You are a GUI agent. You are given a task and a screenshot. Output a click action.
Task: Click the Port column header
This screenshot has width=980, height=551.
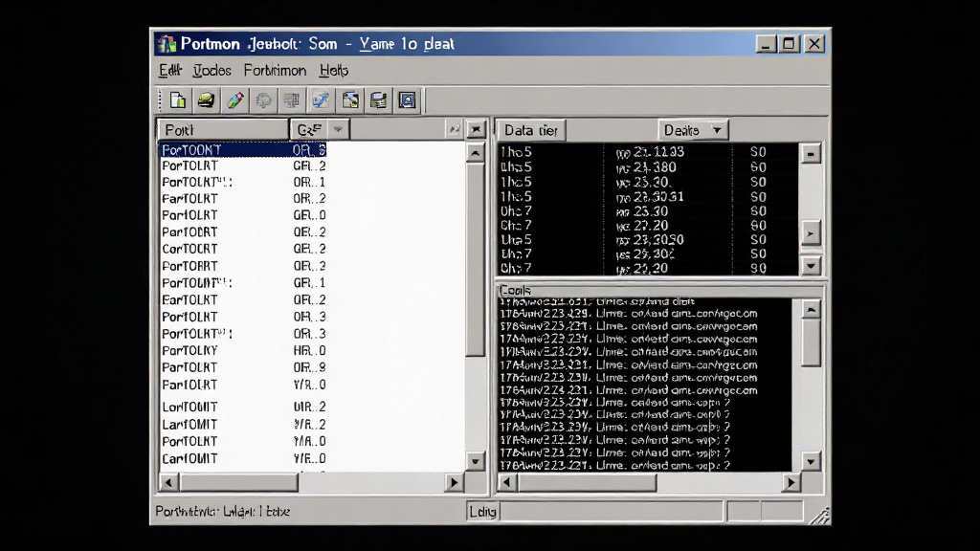click(223, 130)
